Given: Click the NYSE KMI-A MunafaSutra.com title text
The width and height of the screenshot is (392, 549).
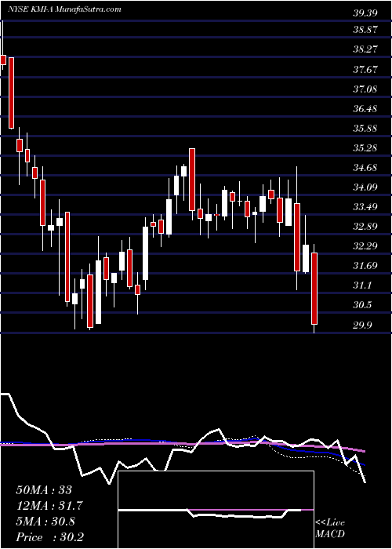Looking at the screenshot, I should pos(64,9).
